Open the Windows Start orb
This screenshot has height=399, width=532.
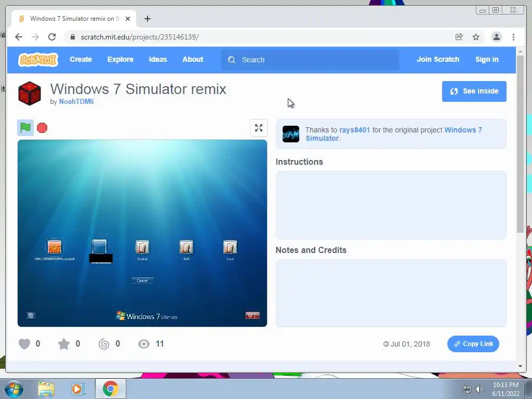coord(14,389)
